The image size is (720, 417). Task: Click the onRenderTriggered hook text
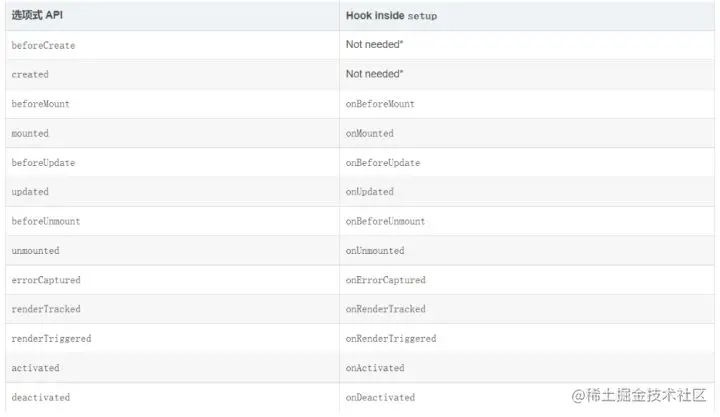pyautogui.click(x=391, y=338)
